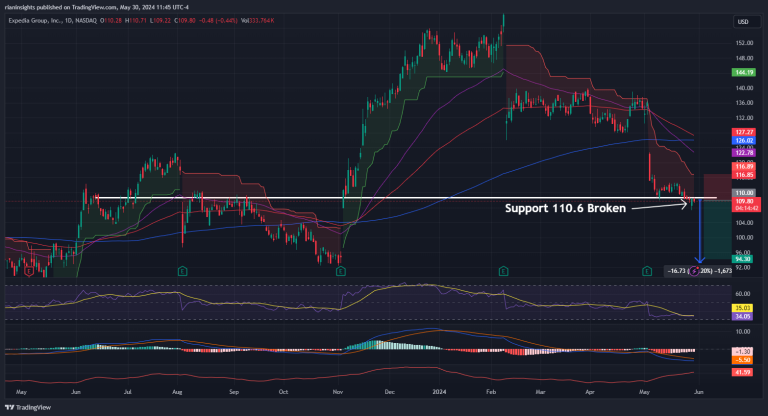Open the USD currency selector
The width and height of the screenshot is (768, 416).
(743, 22)
